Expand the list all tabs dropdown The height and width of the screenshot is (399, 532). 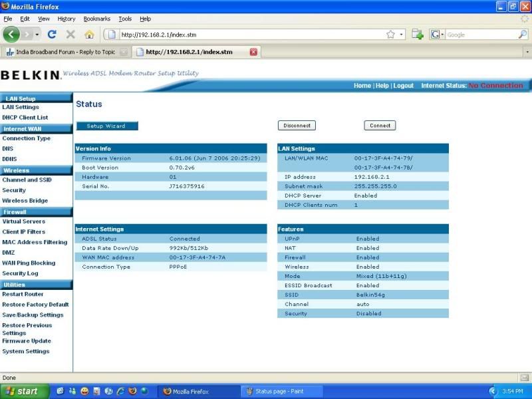525,52
